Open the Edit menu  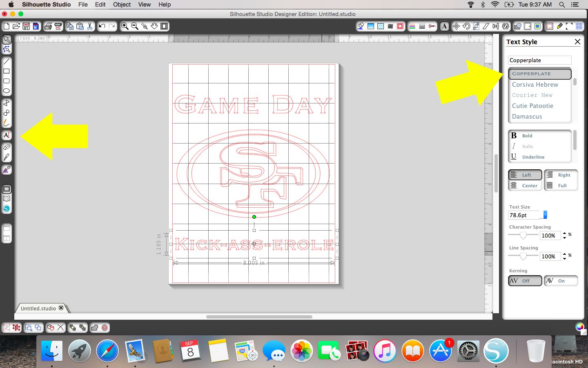coord(100,4)
